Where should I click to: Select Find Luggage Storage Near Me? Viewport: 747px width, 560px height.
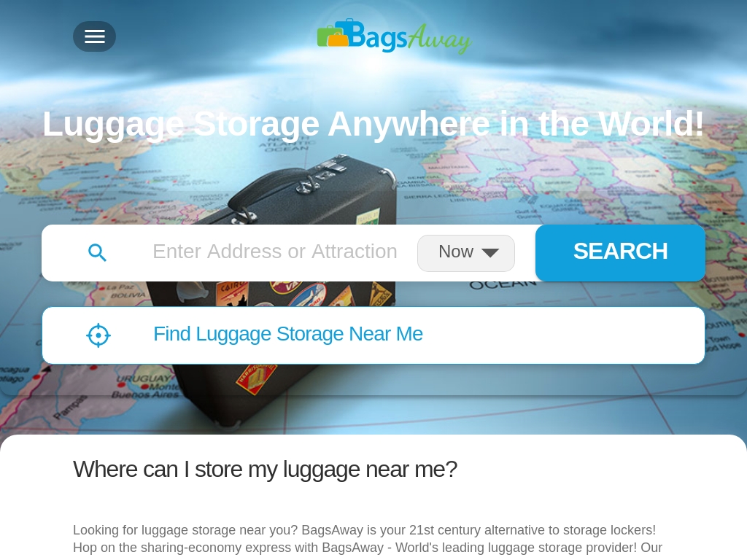click(x=287, y=334)
